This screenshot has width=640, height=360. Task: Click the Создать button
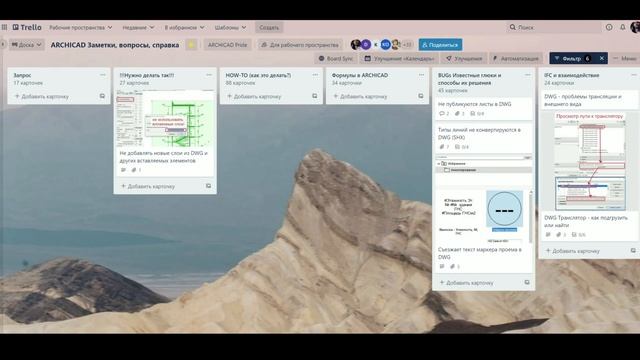[x=269, y=27]
